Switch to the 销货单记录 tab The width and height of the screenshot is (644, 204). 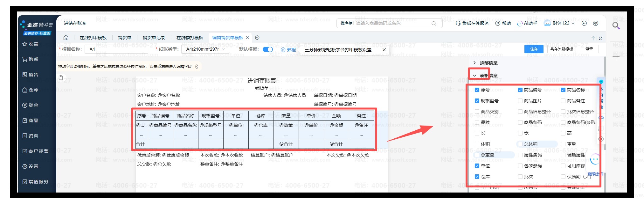(154, 38)
